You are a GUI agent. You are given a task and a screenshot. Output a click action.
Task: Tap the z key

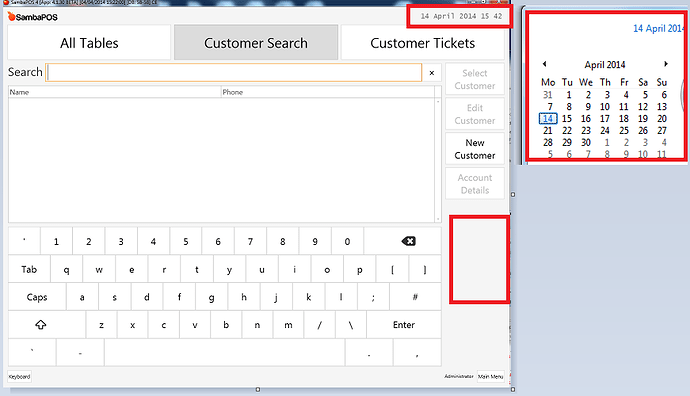[101, 325]
